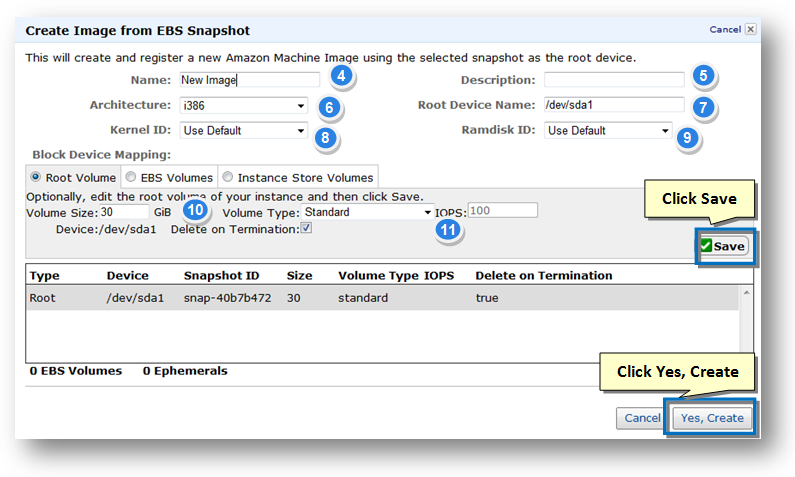
Task: Close the dialog with the X icon
Action: click(x=751, y=29)
